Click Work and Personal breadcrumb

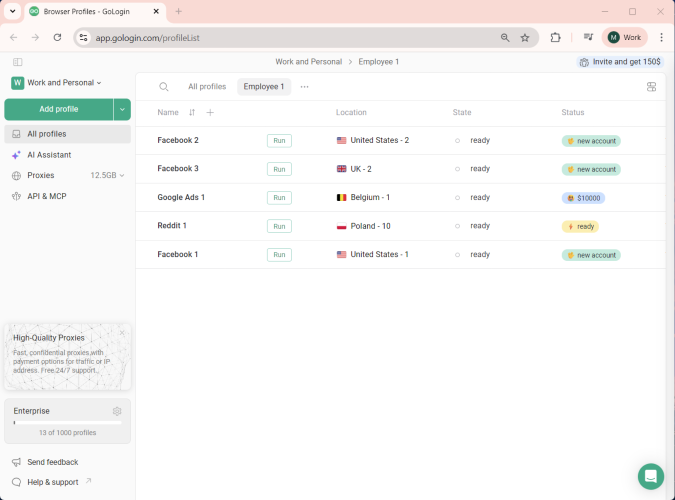[x=309, y=62]
